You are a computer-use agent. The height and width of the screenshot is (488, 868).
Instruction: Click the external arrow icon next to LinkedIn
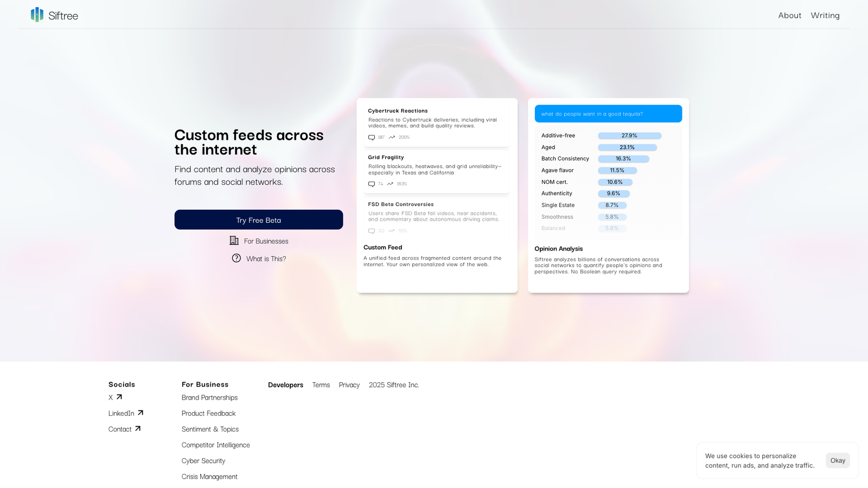coord(141,413)
